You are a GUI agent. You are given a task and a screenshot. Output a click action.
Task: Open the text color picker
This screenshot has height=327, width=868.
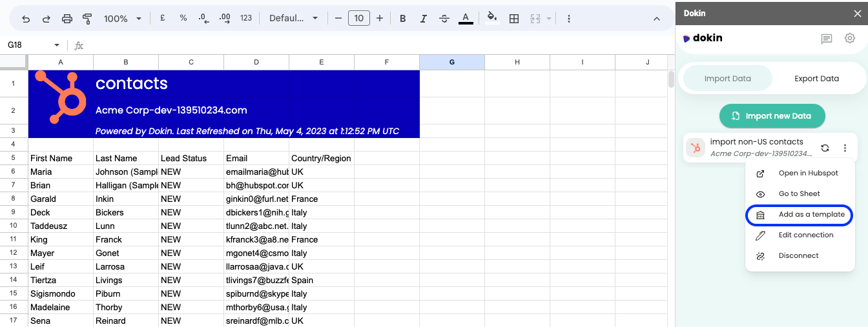(x=466, y=19)
